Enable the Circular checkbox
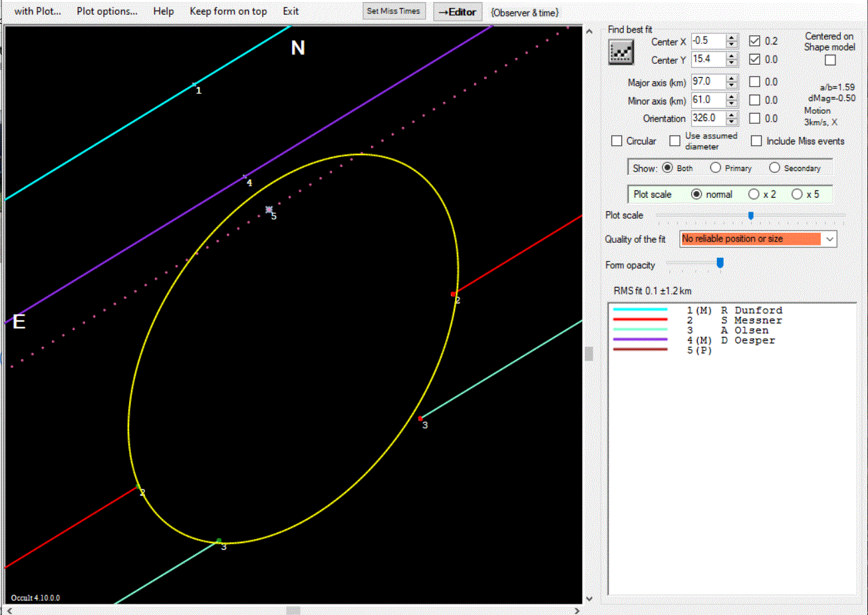 pos(617,141)
